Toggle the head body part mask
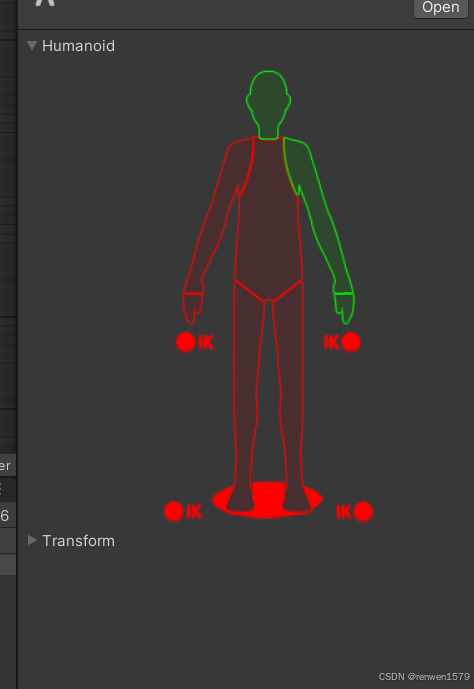474x689 pixels. [x=268, y=105]
